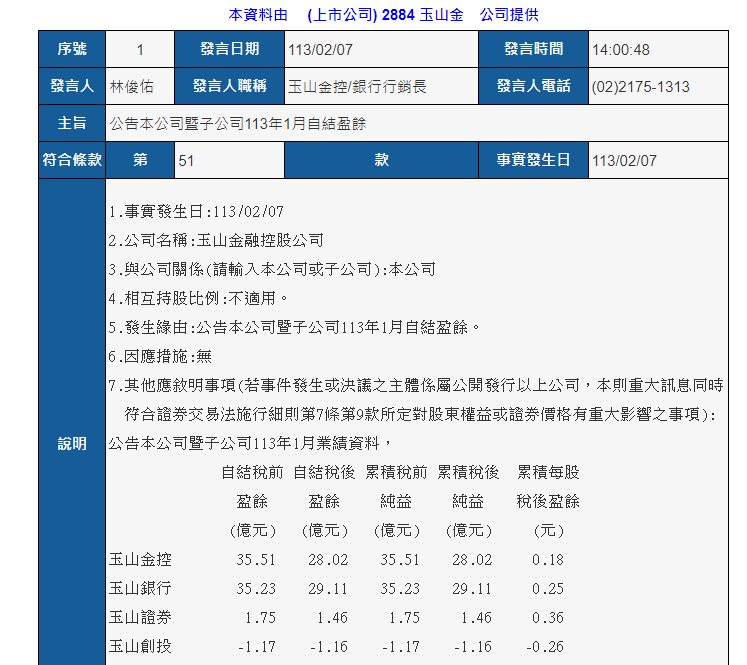Click line 6.因應措施:無
747x665 pixels.
[160, 357]
